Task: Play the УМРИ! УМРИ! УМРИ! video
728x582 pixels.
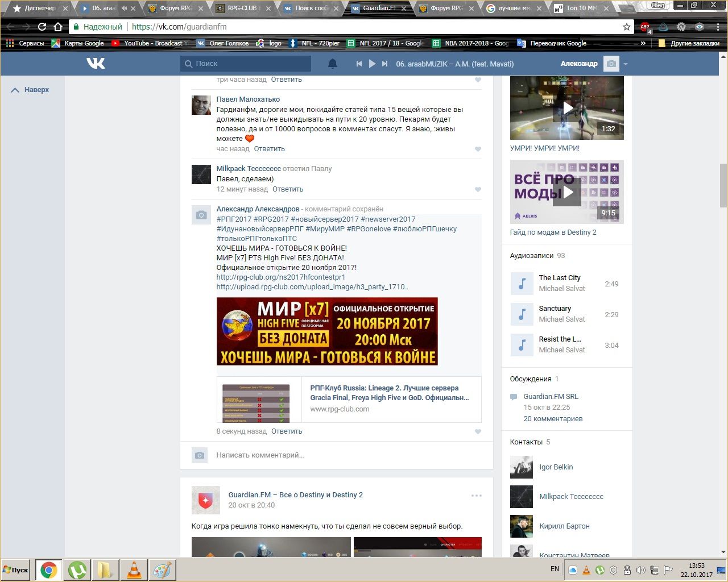Action: pos(567,108)
